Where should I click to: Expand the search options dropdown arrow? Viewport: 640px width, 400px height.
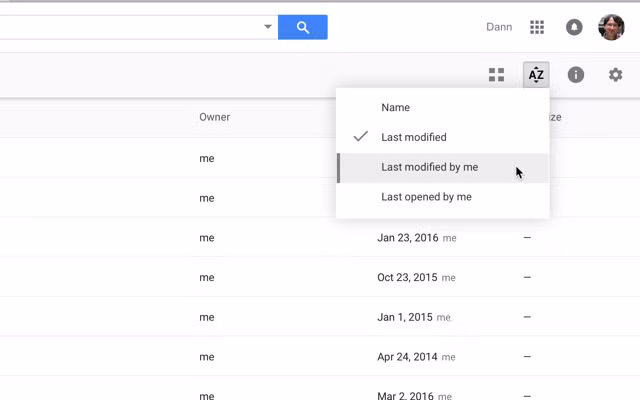(x=268, y=27)
